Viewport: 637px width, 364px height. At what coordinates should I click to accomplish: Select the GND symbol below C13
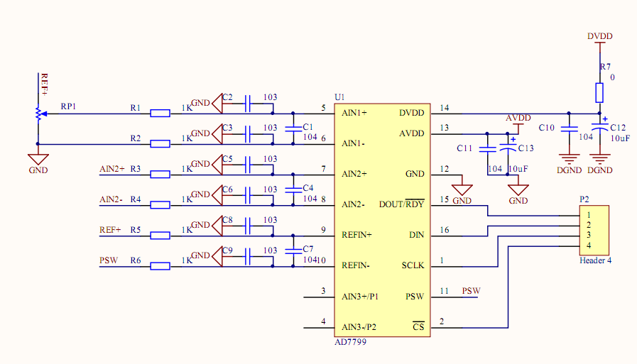pyautogui.click(x=518, y=190)
